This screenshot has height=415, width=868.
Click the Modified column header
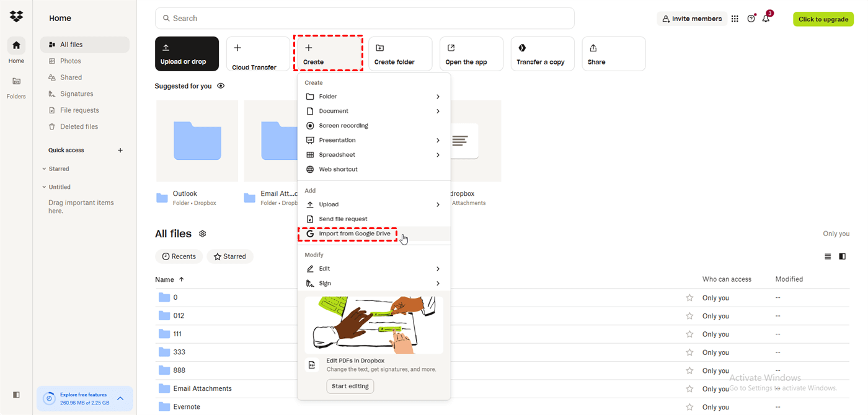789,279
